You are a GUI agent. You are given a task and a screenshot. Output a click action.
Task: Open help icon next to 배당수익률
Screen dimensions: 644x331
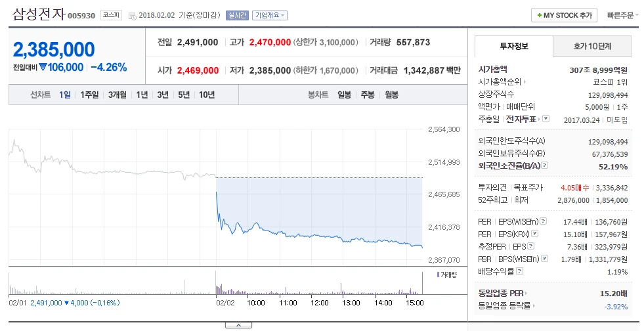[x=519, y=271]
